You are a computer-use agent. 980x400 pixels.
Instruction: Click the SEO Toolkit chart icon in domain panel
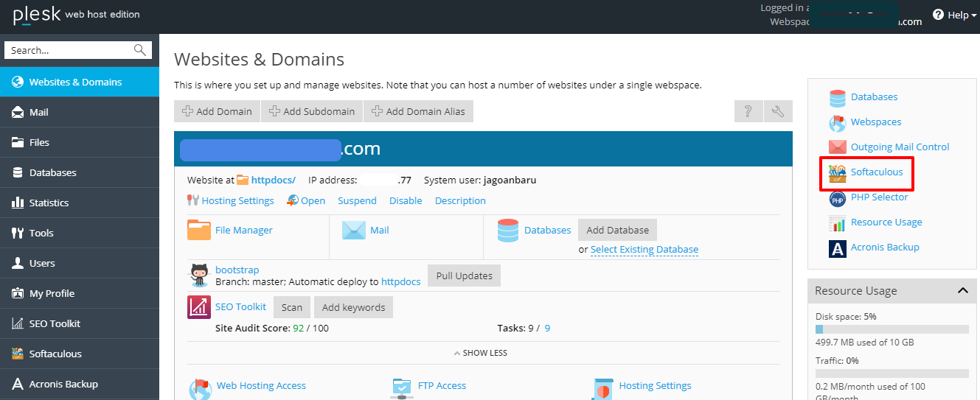pos(199,306)
